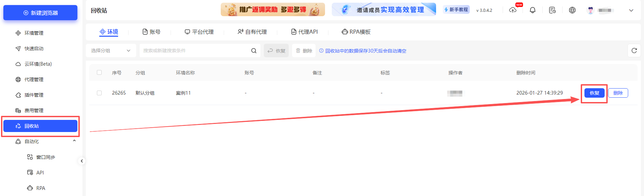Switch to the 环境 tab

pyautogui.click(x=109, y=32)
